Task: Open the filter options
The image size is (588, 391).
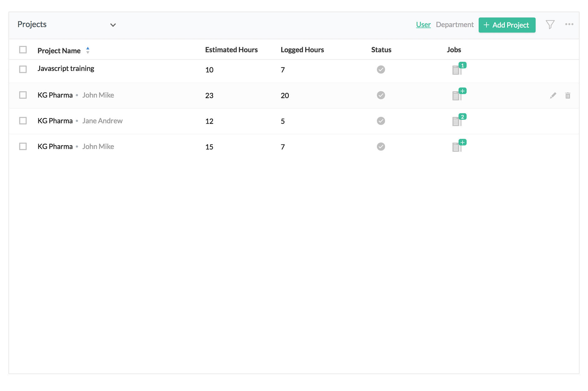Action: point(550,24)
